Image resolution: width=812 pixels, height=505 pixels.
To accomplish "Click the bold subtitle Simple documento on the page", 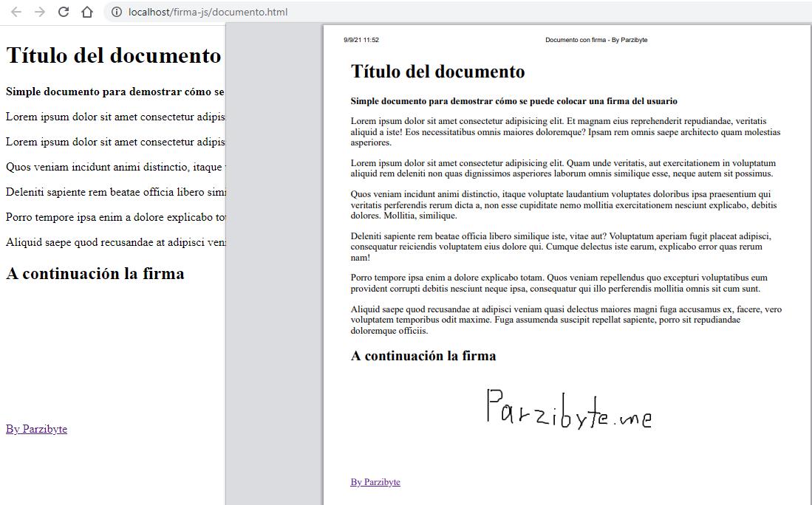I will (115, 92).
